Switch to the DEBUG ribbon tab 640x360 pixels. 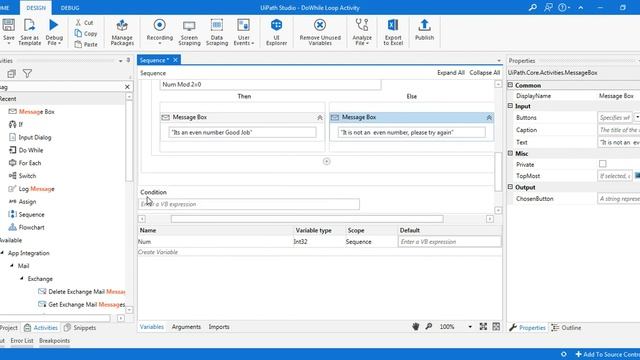click(70, 8)
